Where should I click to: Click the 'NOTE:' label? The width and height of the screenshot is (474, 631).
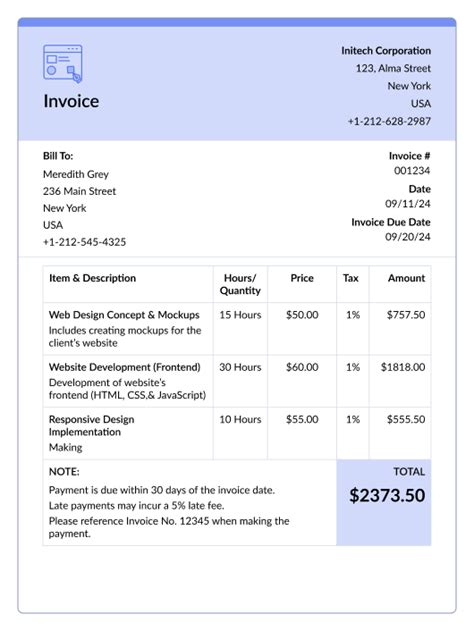click(x=64, y=472)
